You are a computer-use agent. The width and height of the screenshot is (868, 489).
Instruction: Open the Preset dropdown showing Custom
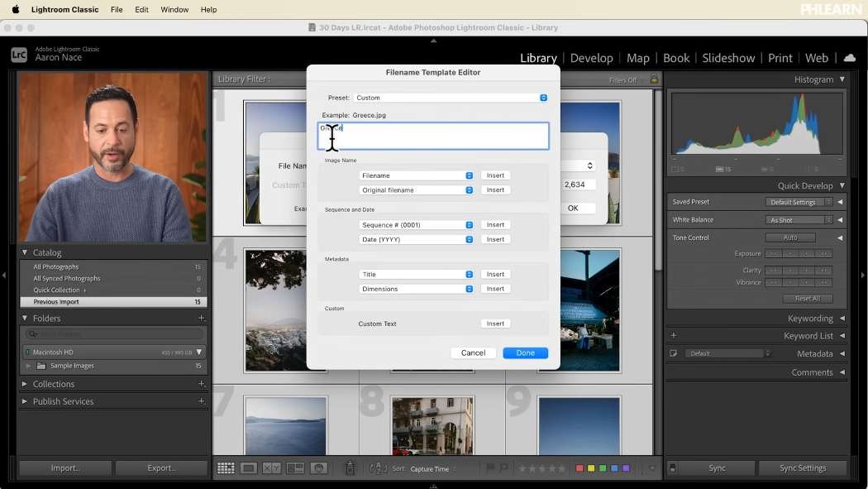click(451, 98)
